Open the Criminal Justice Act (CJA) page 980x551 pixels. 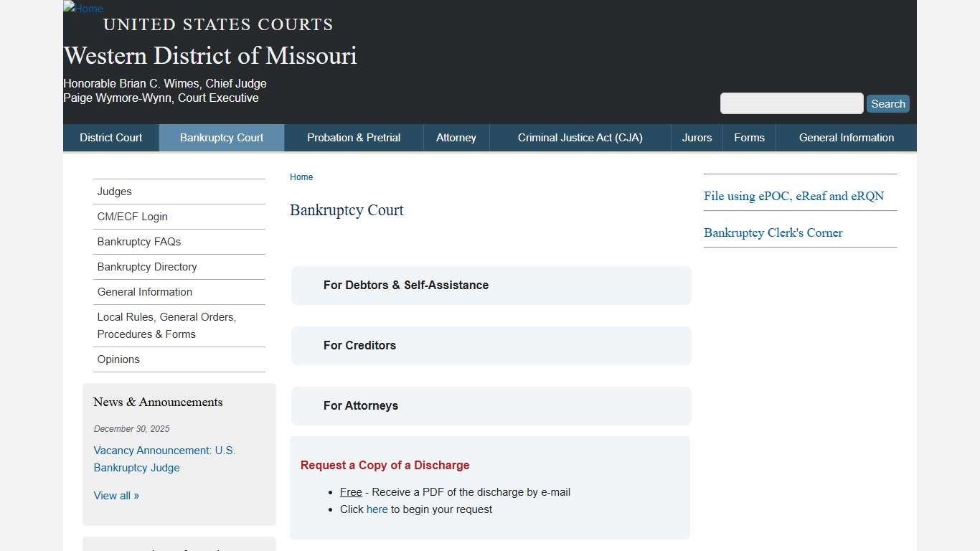(580, 137)
